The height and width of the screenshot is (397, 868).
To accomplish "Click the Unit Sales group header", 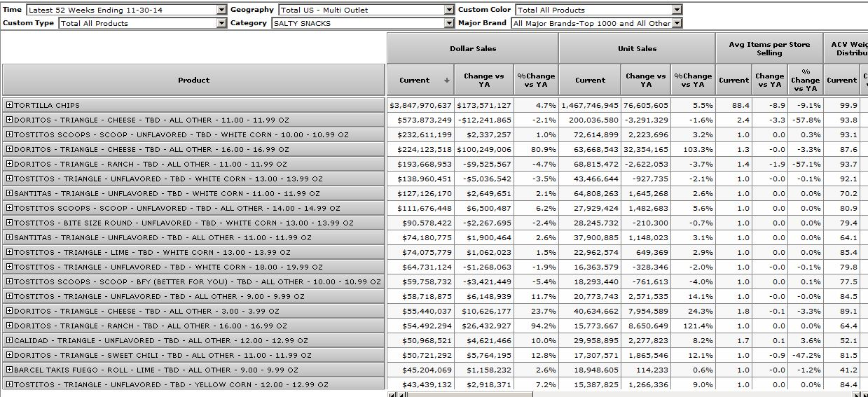I will [x=636, y=48].
